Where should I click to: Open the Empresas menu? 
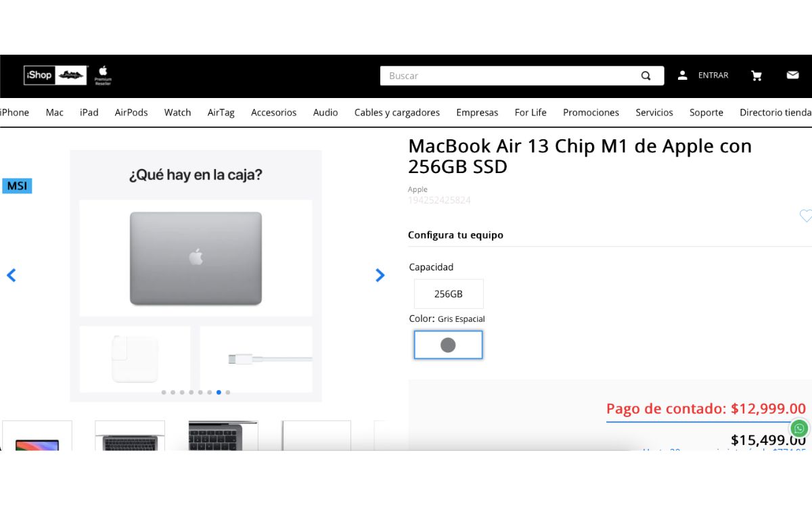click(x=477, y=112)
